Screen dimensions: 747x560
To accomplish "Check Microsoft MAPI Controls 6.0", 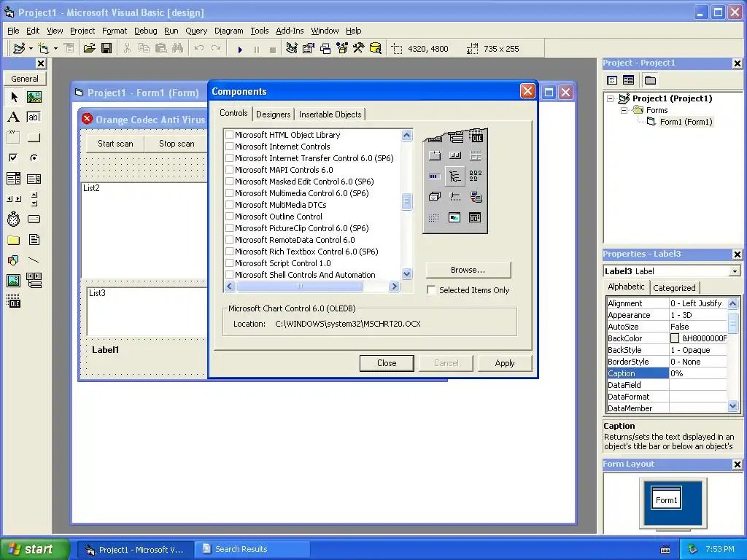I will point(229,169).
